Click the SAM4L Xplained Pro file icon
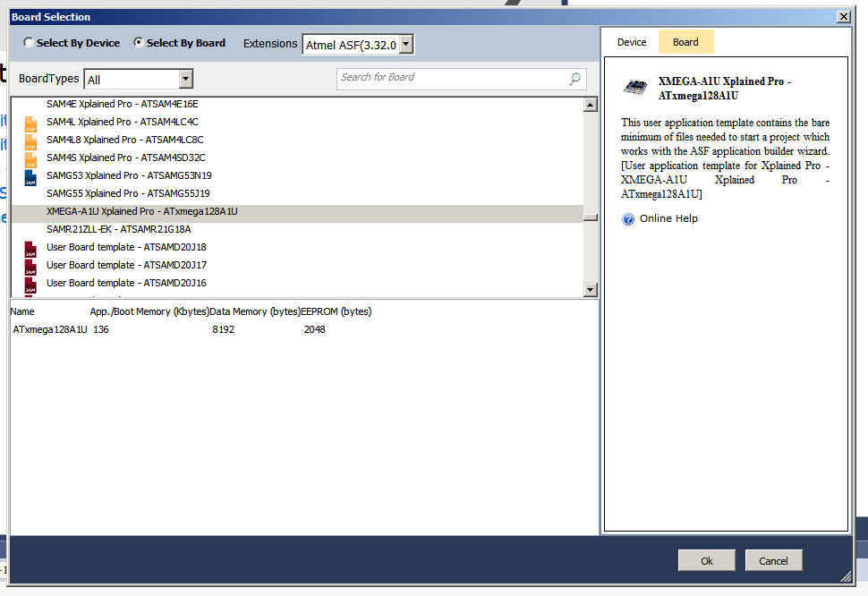 tap(30, 123)
